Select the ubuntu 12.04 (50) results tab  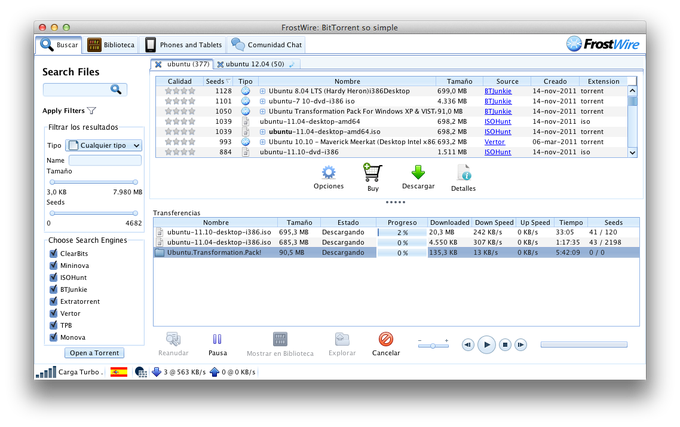pos(255,64)
